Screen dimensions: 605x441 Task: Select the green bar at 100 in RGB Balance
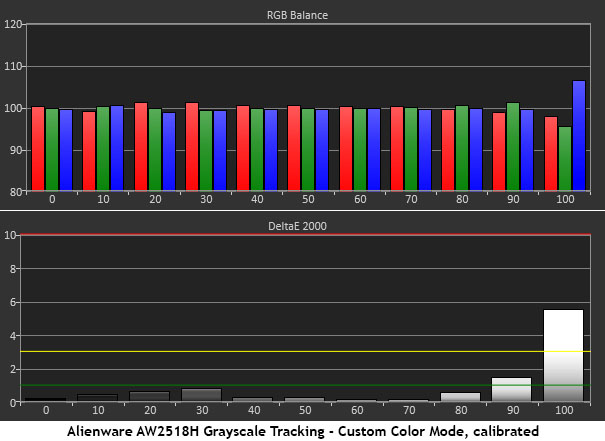565,159
